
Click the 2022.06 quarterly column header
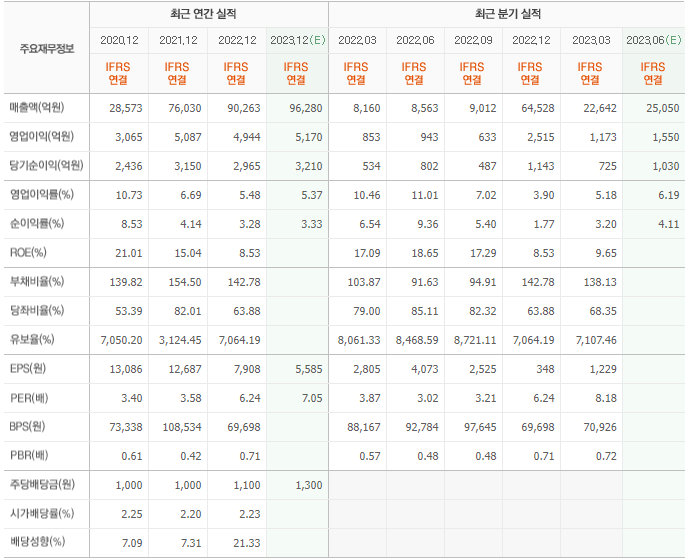point(415,40)
